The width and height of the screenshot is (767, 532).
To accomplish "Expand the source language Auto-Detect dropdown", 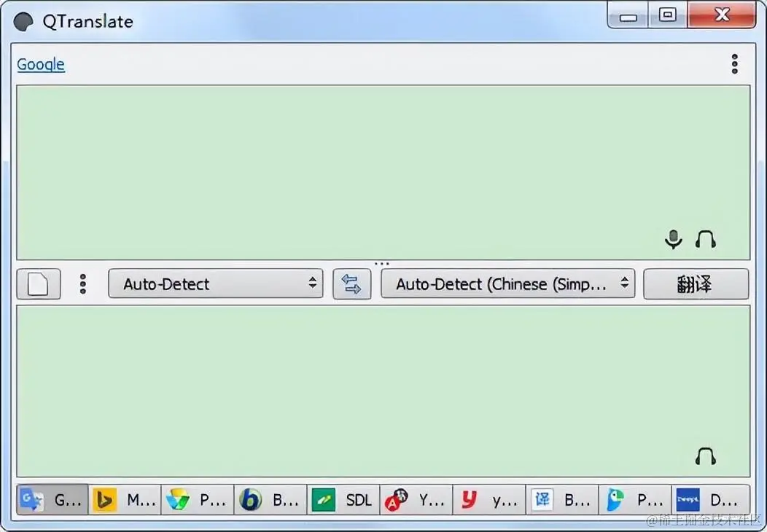I will pos(215,283).
